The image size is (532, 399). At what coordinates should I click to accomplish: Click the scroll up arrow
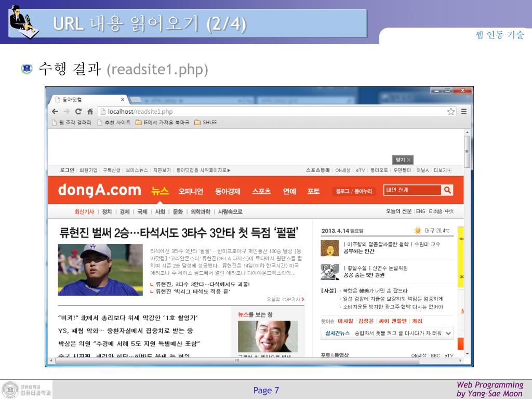[x=467, y=132]
